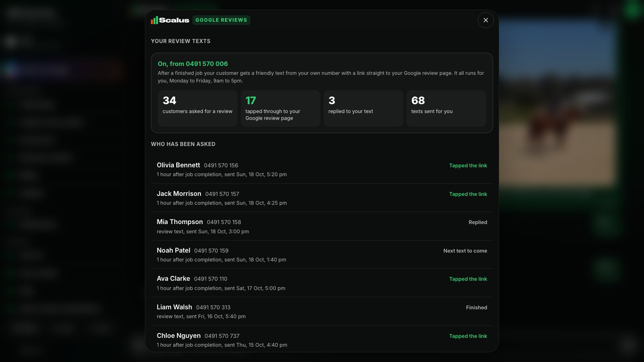Click Olivia Bennett's Tapped the link status
The width and height of the screenshot is (644, 362).
click(x=468, y=165)
